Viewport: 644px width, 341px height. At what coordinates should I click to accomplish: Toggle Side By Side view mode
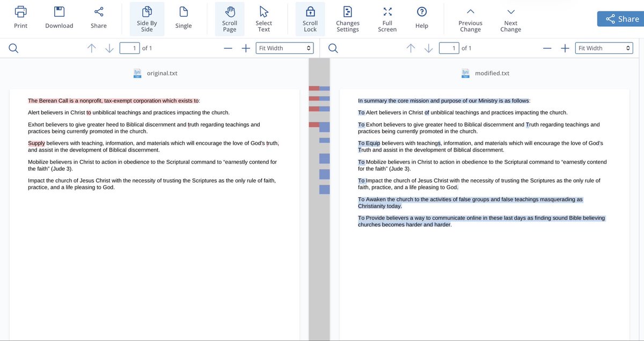(x=147, y=19)
